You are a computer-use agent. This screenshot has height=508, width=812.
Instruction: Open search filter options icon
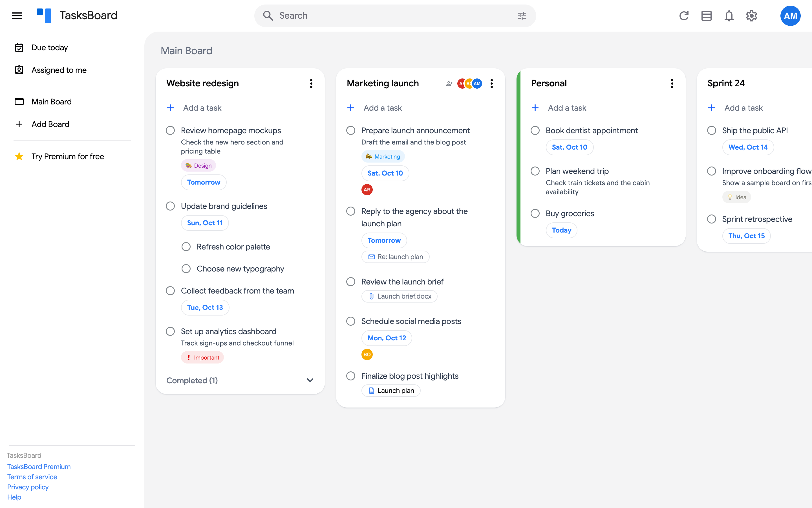coord(522,16)
